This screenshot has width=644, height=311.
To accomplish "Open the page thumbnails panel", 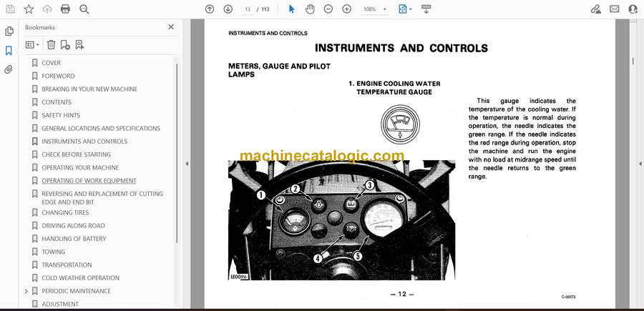I will 9,31.
